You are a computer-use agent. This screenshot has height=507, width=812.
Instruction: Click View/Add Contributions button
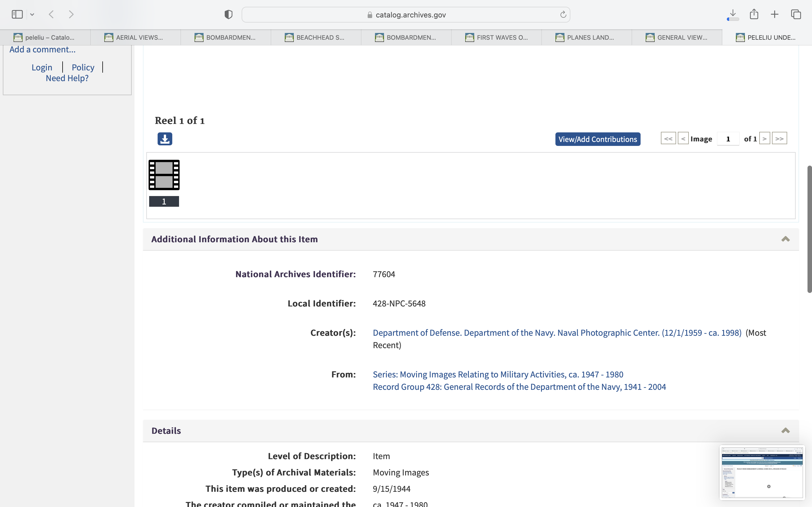pyautogui.click(x=598, y=139)
